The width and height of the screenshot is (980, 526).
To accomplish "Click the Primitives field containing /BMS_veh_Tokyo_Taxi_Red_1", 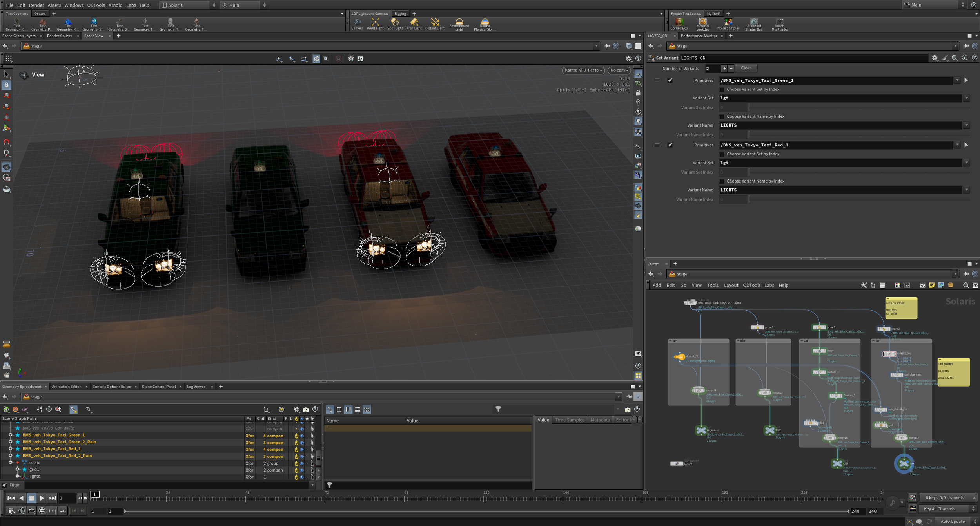I will pyautogui.click(x=837, y=145).
